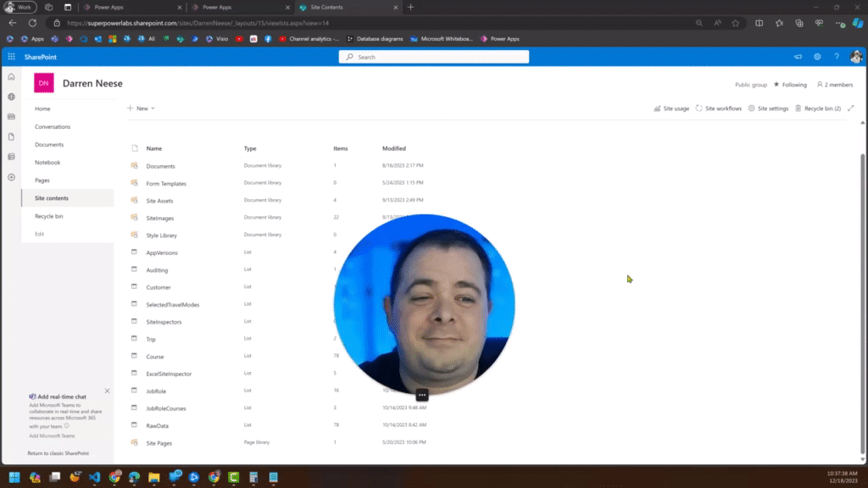Open the account profile picture
The image size is (868, 488).
tap(856, 57)
